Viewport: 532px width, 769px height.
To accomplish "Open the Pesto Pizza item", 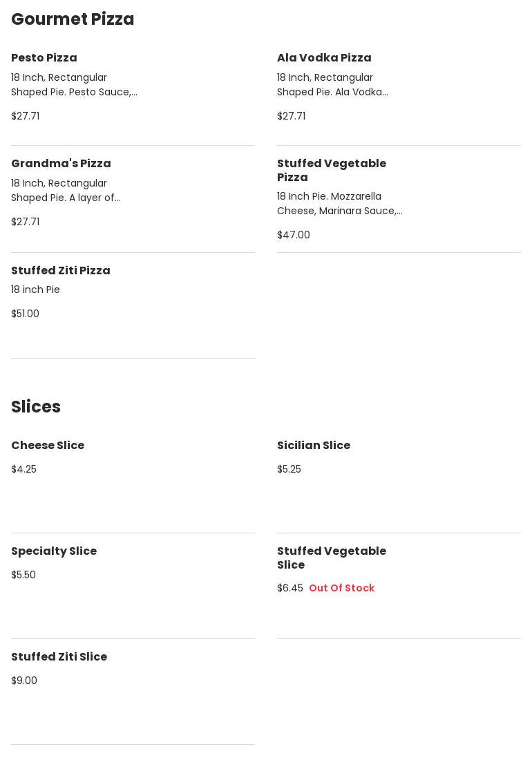I will (44, 58).
